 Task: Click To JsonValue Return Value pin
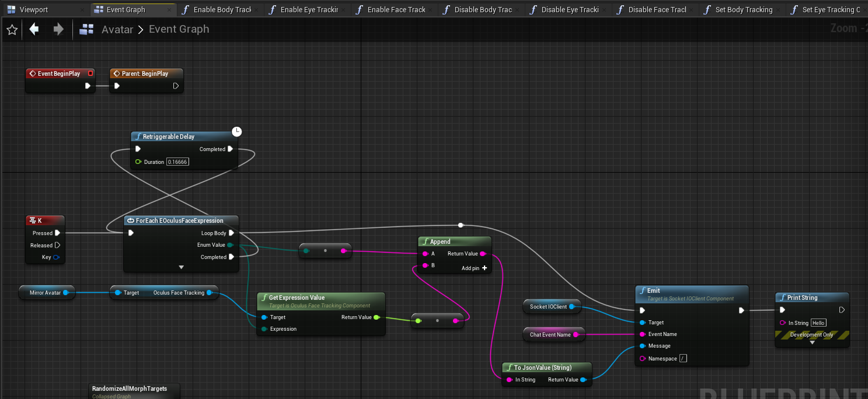[x=583, y=380]
